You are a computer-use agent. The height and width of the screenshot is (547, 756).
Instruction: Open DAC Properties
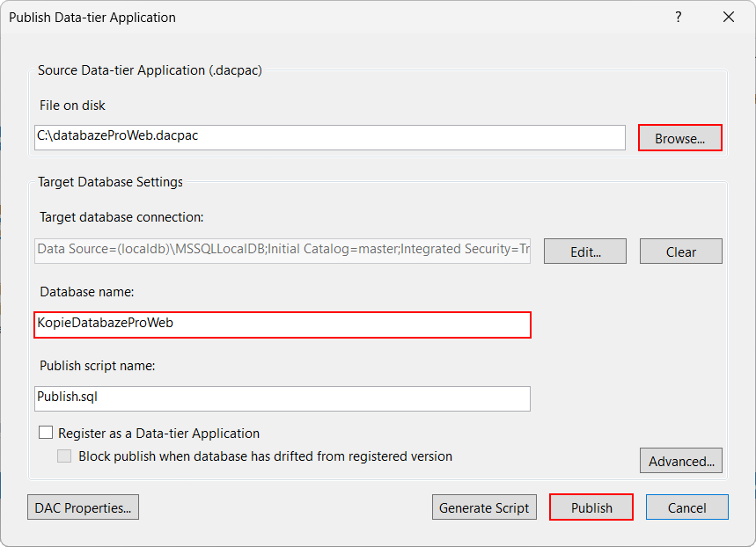pyautogui.click(x=82, y=507)
